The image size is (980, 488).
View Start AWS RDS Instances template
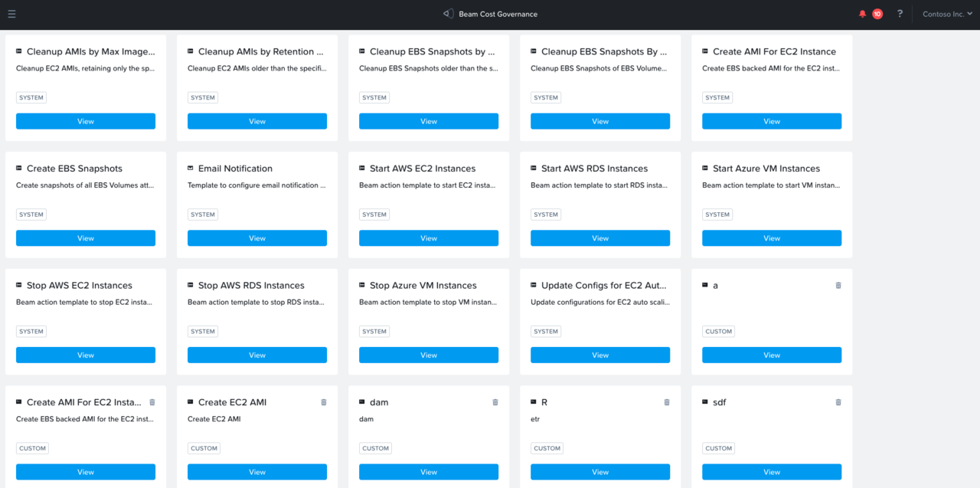(x=600, y=238)
